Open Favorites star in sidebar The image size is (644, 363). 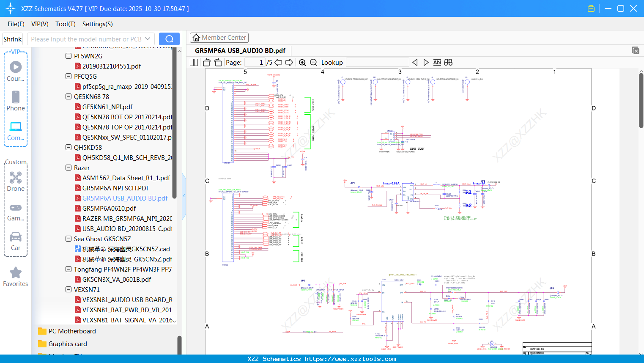[x=16, y=277]
